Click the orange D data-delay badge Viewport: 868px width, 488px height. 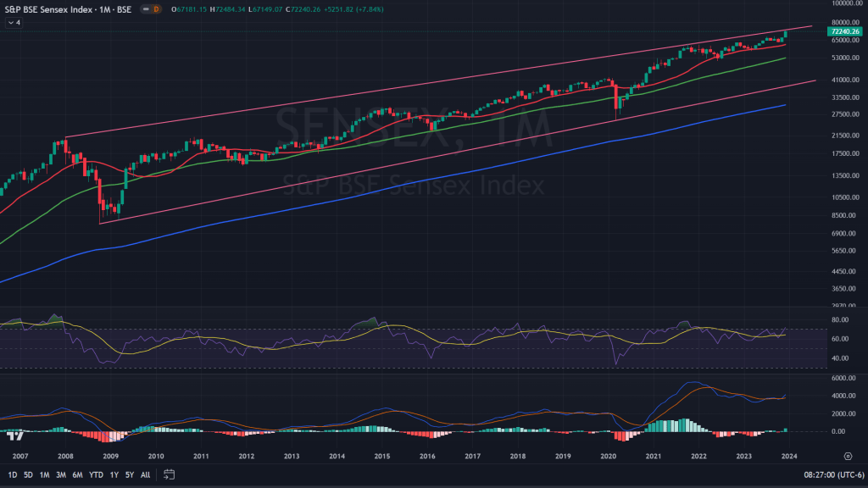pos(157,10)
